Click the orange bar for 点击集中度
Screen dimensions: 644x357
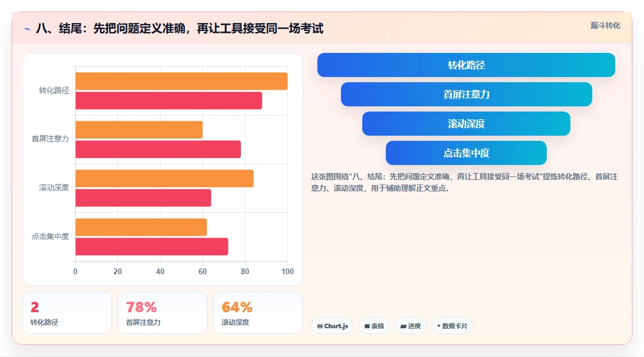141,227
